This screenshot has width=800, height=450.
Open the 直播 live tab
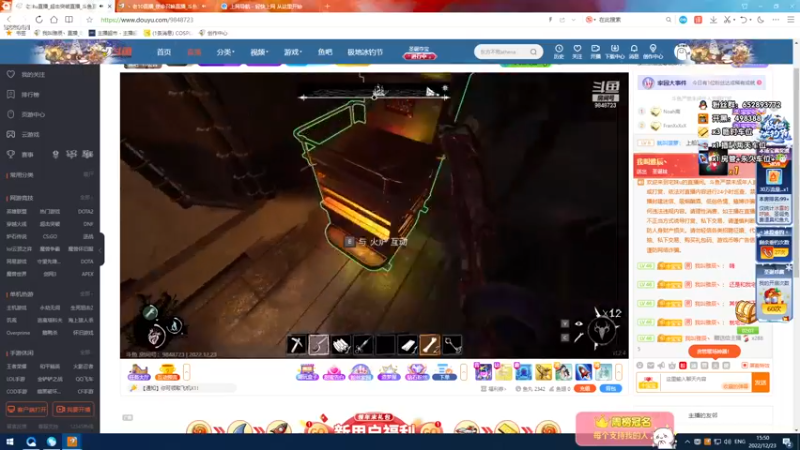pyautogui.click(x=194, y=52)
